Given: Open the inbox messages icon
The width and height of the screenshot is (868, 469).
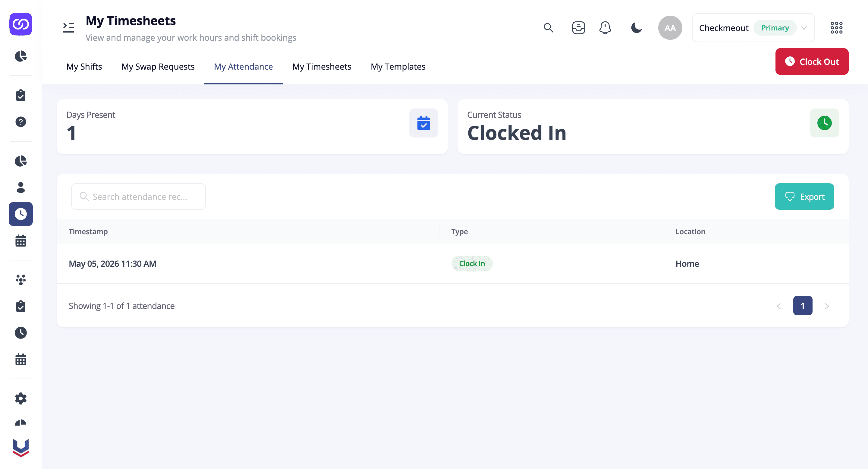Looking at the screenshot, I should tap(579, 28).
